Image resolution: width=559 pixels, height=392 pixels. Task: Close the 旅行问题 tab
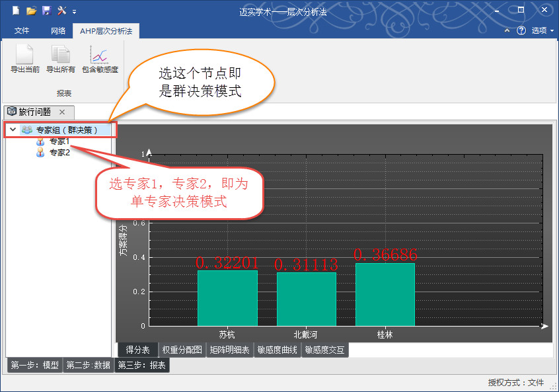(62, 112)
